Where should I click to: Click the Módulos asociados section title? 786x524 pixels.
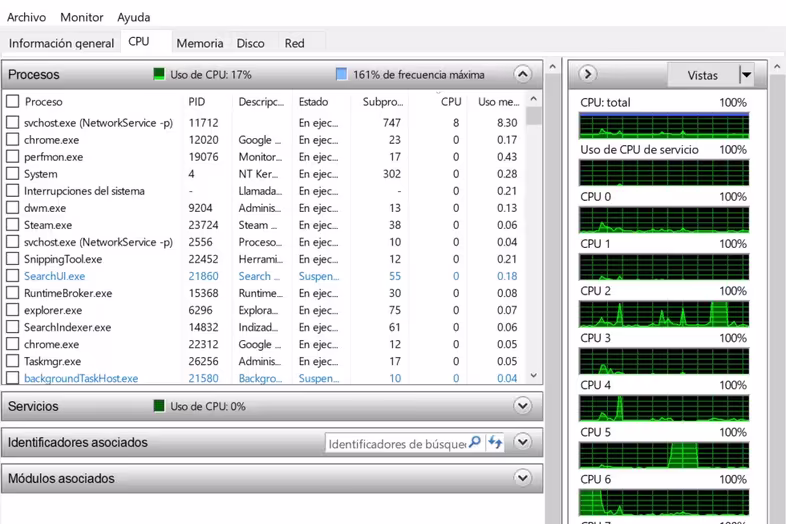click(61, 478)
